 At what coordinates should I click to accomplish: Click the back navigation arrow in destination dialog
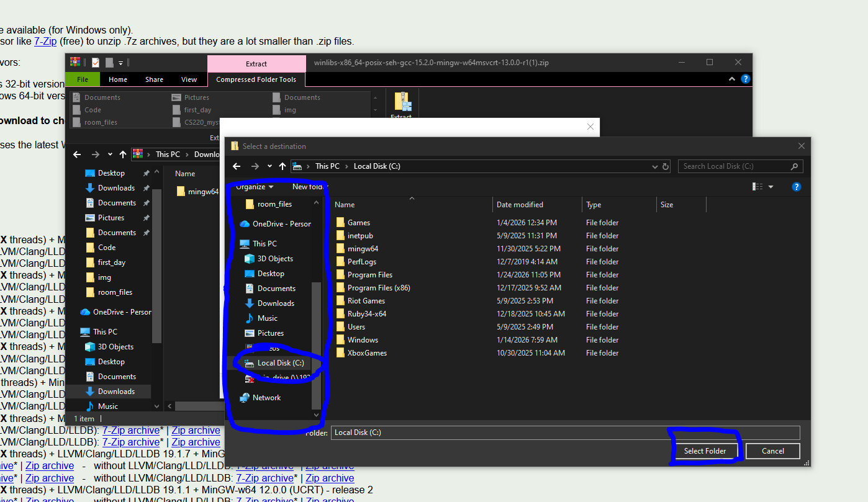point(237,166)
